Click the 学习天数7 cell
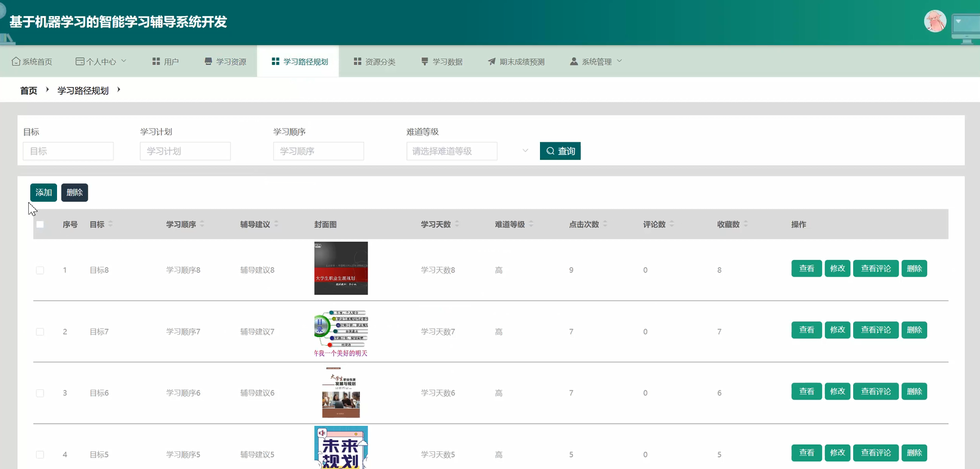The height and width of the screenshot is (469, 980). 438,332
